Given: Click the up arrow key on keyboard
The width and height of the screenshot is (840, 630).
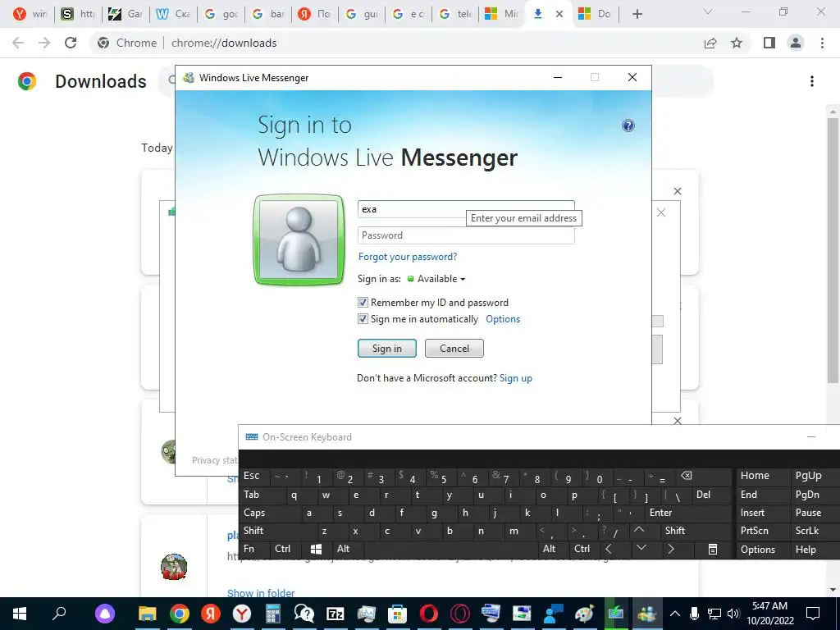Looking at the screenshot, I should 638,530.
